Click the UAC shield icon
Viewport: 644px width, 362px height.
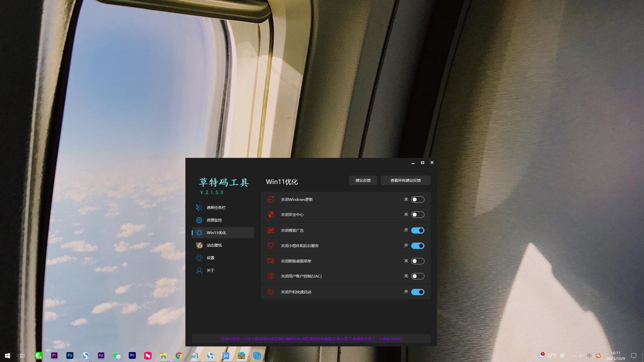(x=271, y=276)
